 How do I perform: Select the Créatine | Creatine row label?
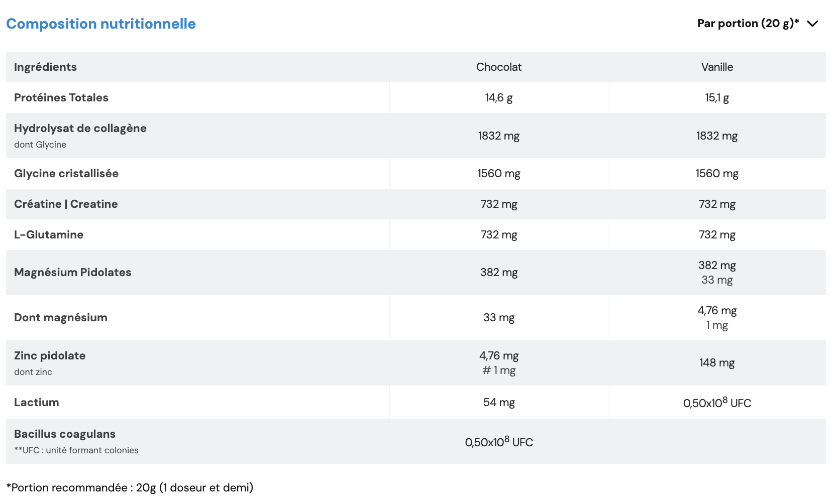[66, 204]
